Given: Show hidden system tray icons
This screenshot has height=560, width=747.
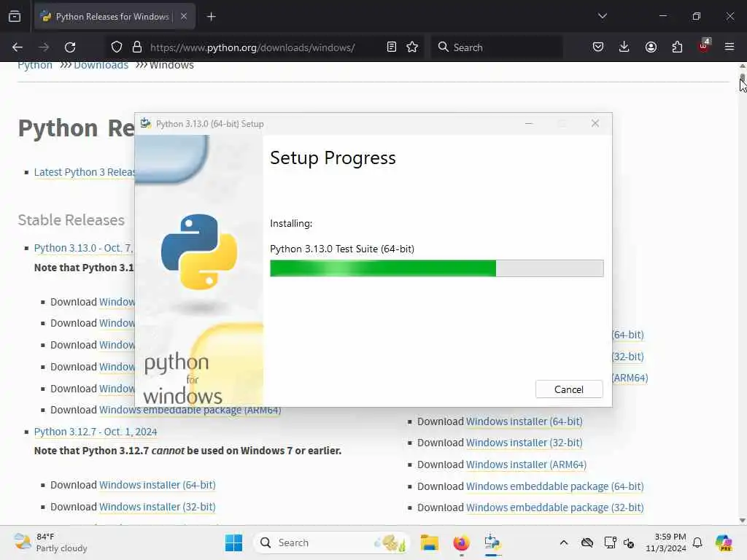Looking at the screenshot, I should pos(564,542).
